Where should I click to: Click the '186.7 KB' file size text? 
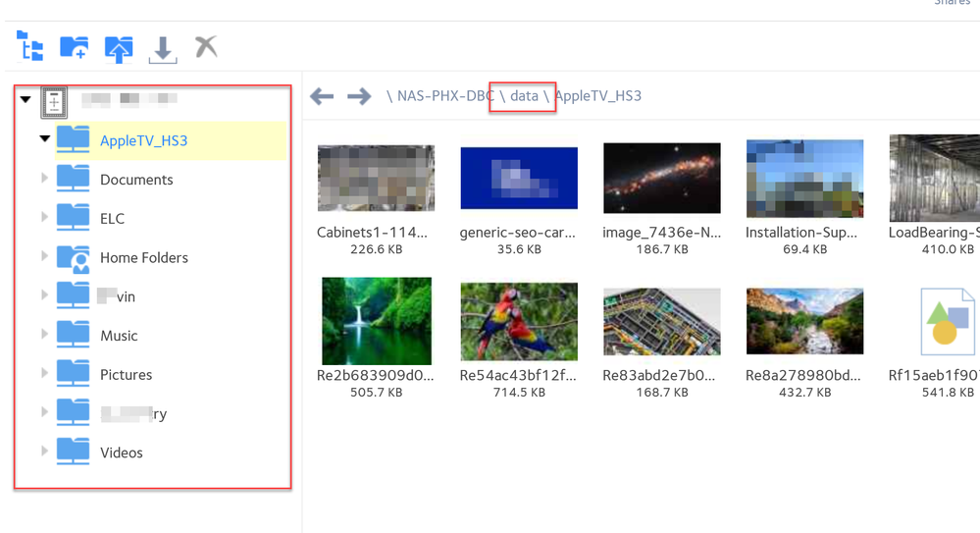(x=662, y=249)
